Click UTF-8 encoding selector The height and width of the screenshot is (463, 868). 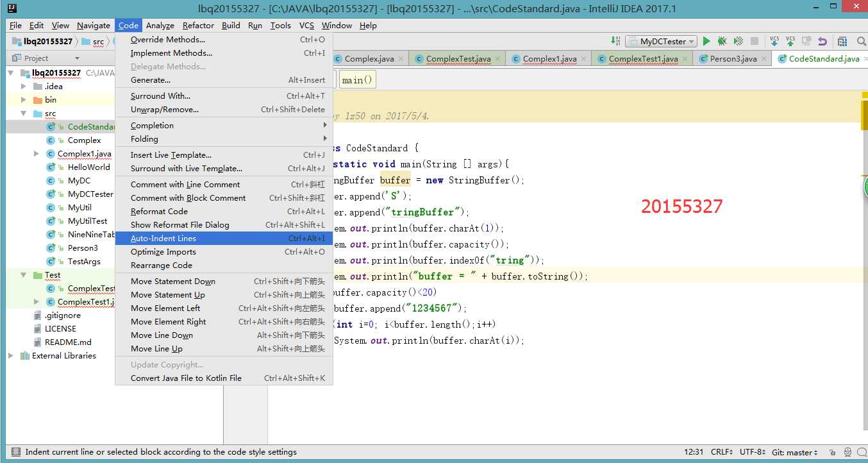coord(753,452)
